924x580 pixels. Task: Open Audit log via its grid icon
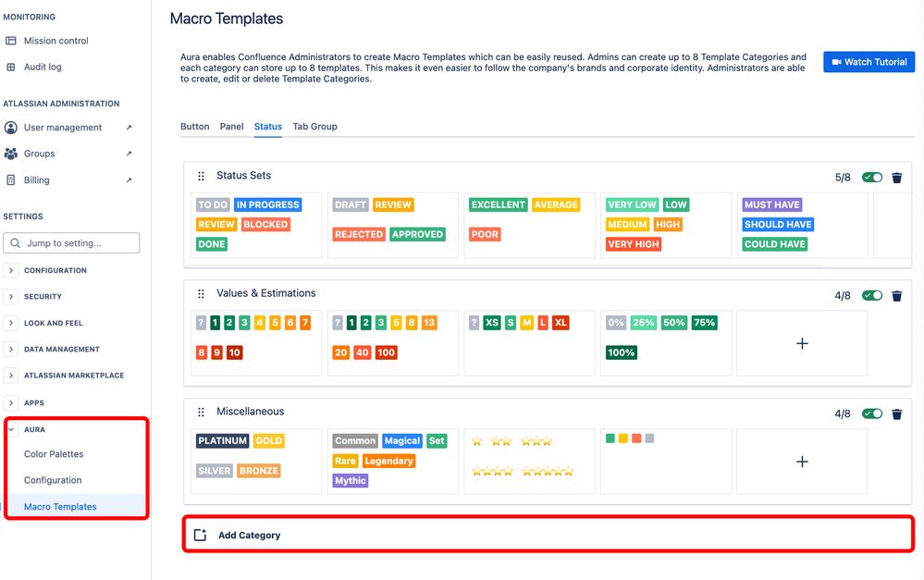(12, 66)
